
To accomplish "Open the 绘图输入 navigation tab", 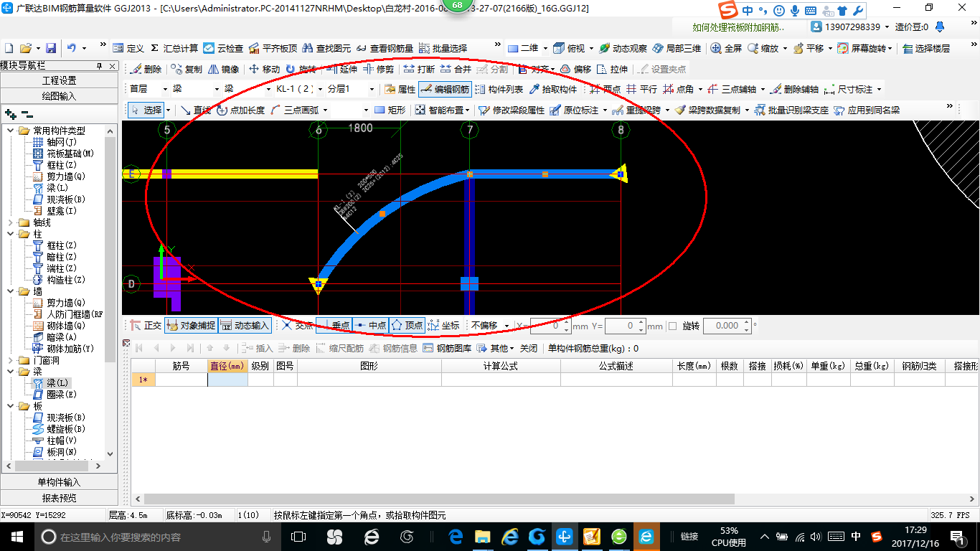I will click(x=59, y=95).
